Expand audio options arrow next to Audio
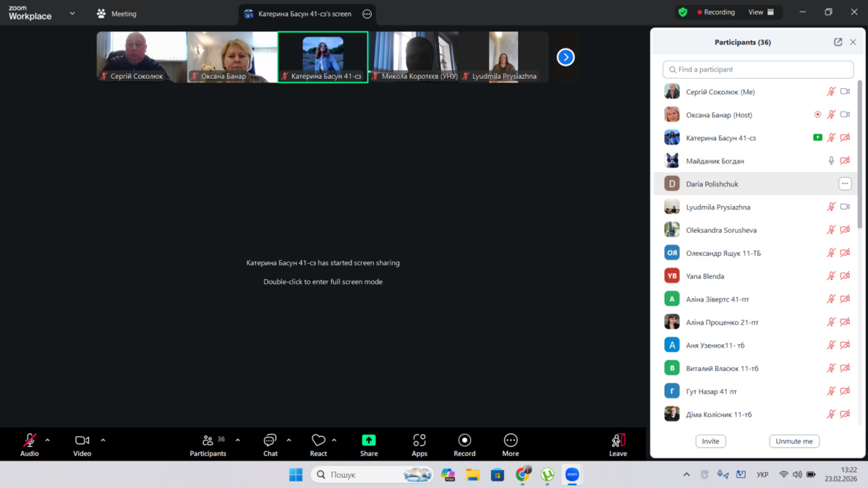The image size is (868, 488). coord(48,440)
